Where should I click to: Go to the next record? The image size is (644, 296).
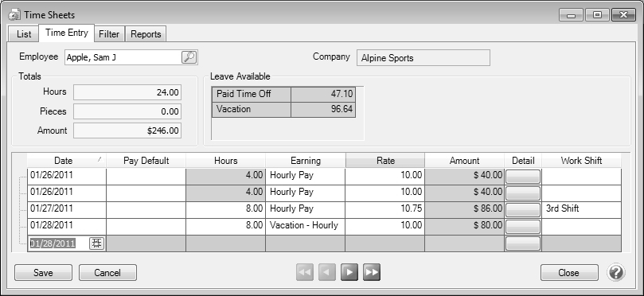[x=349, y=272]
